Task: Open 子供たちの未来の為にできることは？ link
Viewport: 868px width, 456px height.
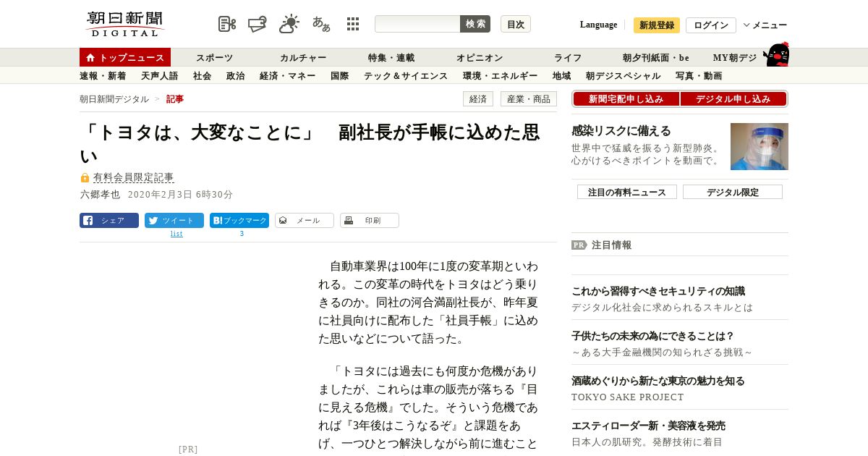Action: point(653,336)
